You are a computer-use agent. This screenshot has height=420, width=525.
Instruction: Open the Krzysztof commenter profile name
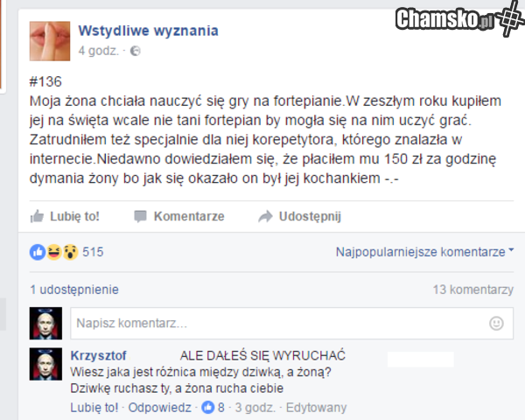[x=98, y=355]
